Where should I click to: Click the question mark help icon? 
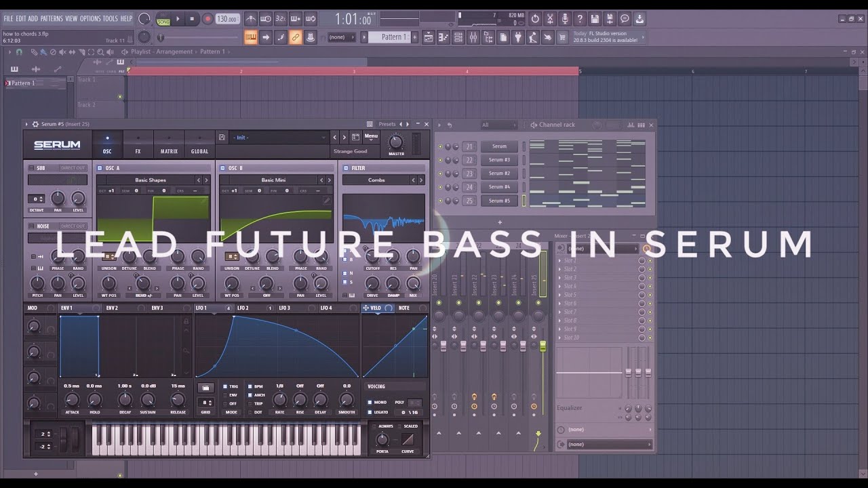pos(580,19)
